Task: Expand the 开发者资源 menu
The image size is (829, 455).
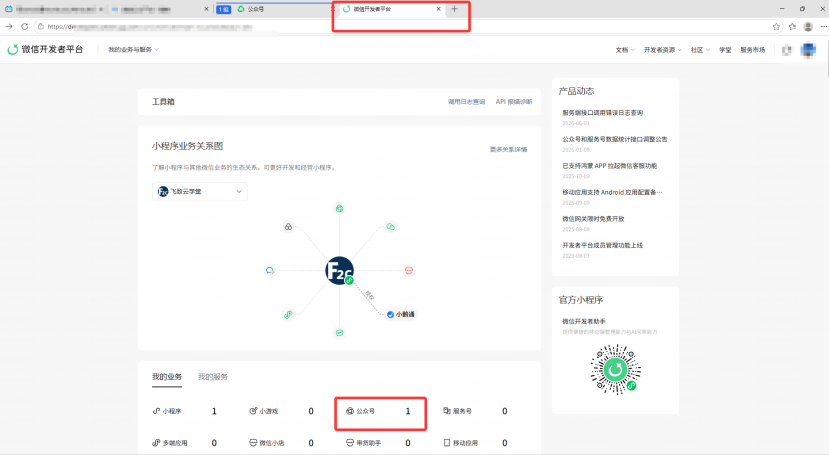Action: pos(662,50)
